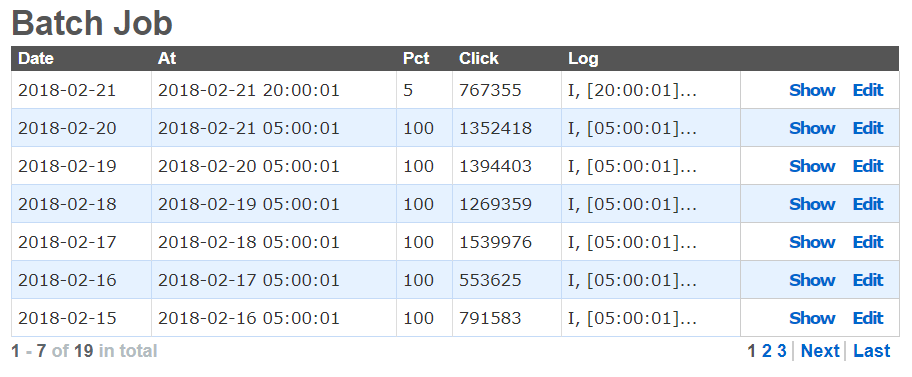
Task: Show the 2018-02-19 batch job
Action: click(812, 166)
